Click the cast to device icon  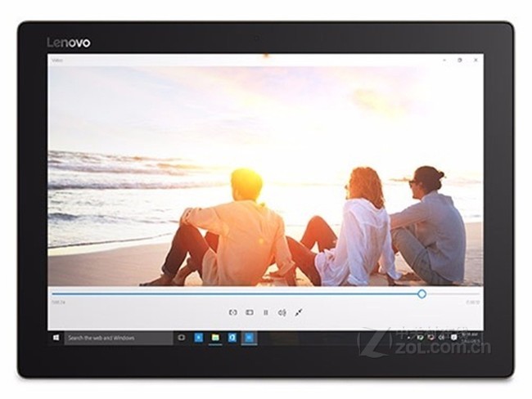point(232,312)
